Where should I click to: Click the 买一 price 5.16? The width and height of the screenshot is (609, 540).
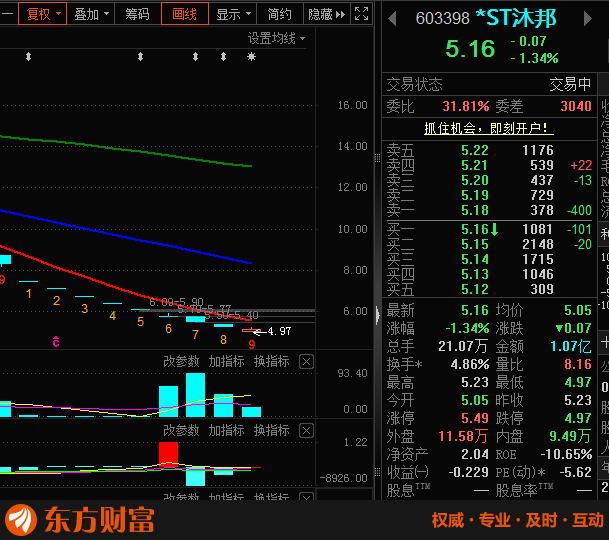tap(474, 229)
